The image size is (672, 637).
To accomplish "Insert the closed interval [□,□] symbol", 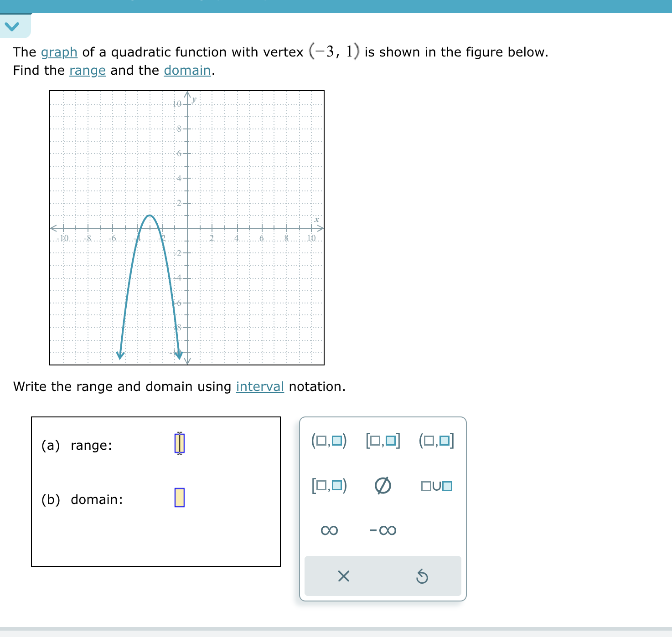I will [383, 441].
